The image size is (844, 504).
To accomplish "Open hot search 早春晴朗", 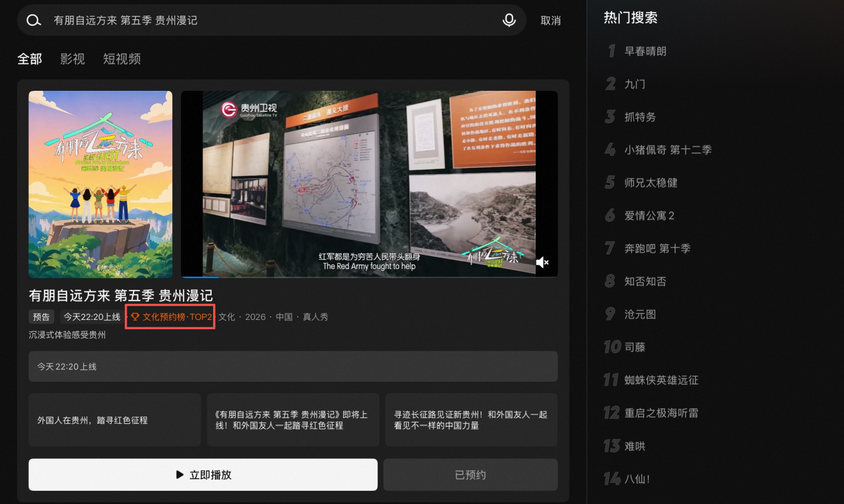I will coord(645,51).
